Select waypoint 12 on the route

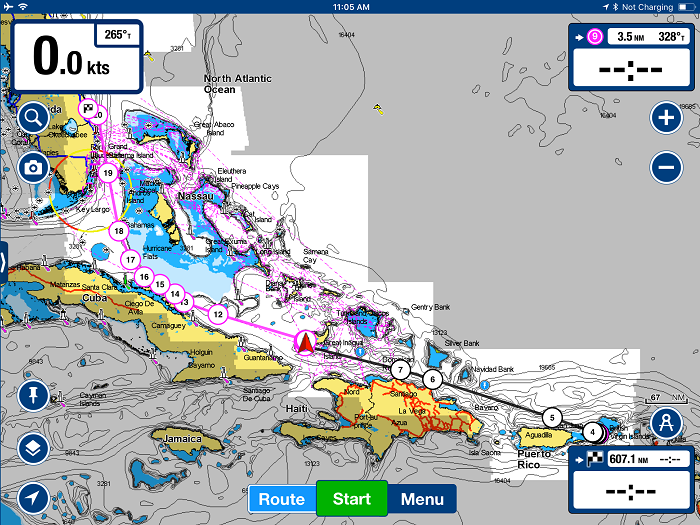point(218,313)
